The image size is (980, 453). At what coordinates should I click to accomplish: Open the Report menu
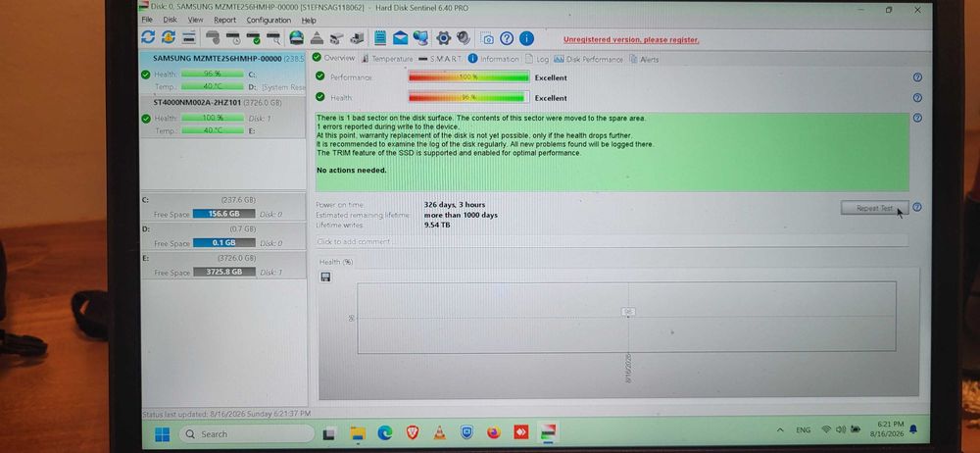coord(225,20)
